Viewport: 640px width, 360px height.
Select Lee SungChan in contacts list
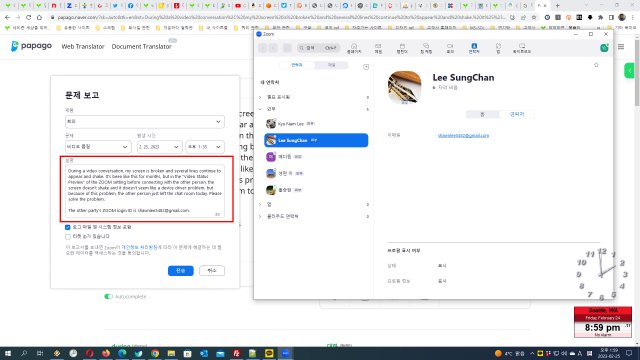pos(316,140)
